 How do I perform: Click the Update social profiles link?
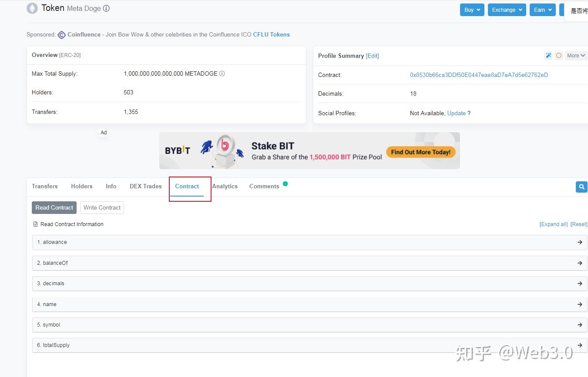coord(457,113)
